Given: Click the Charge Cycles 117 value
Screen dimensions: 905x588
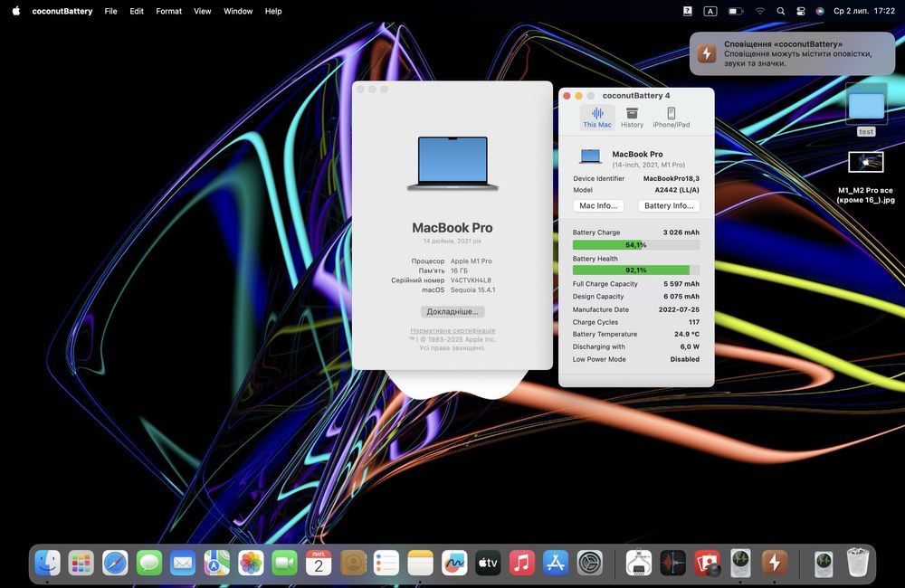Looking at the screenshot, I should tap(694, 323).
